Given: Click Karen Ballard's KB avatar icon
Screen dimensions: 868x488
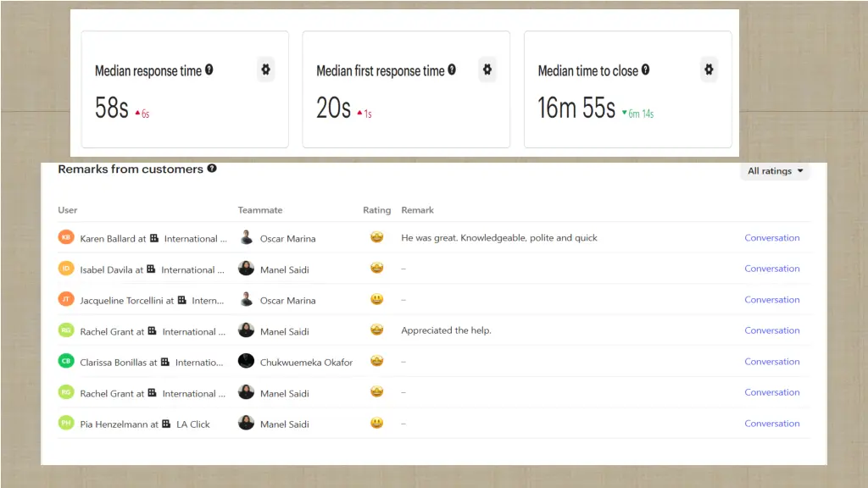Looking at the screenshot, I should click(x=66, y=238).
